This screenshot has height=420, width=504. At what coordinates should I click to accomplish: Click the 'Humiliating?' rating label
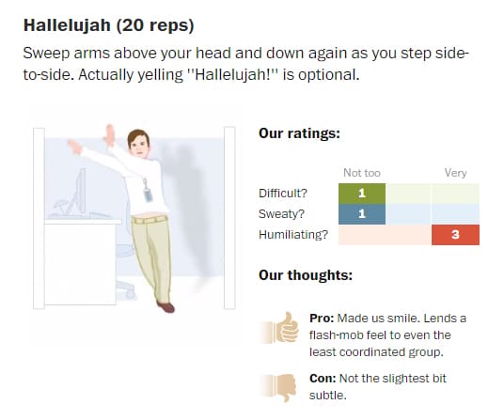(293, 235)
